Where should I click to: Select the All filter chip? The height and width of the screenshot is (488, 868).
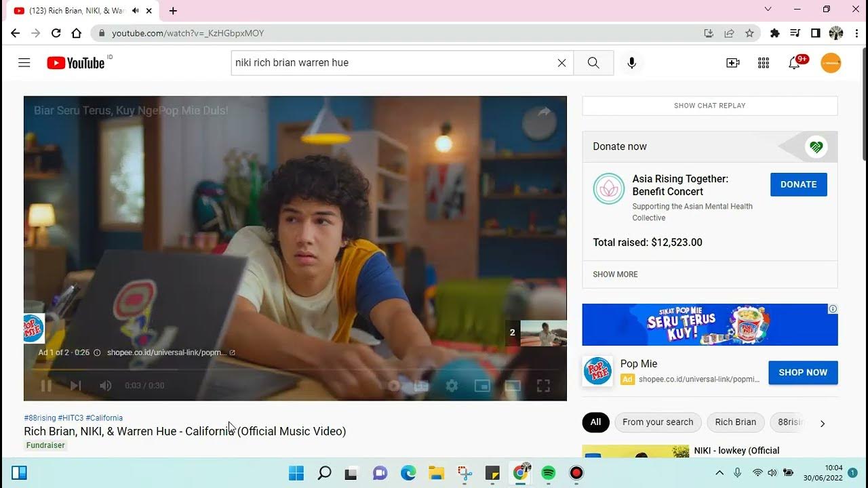tap(595, 422)
